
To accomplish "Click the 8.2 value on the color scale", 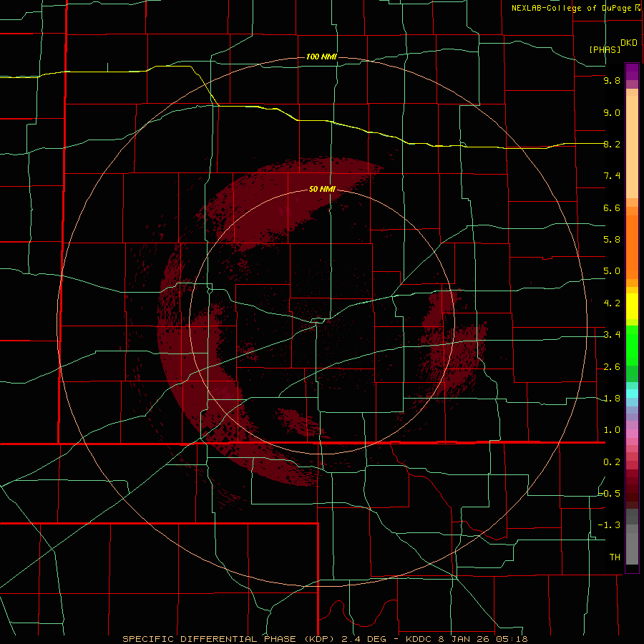I will (x=612, y=144).
